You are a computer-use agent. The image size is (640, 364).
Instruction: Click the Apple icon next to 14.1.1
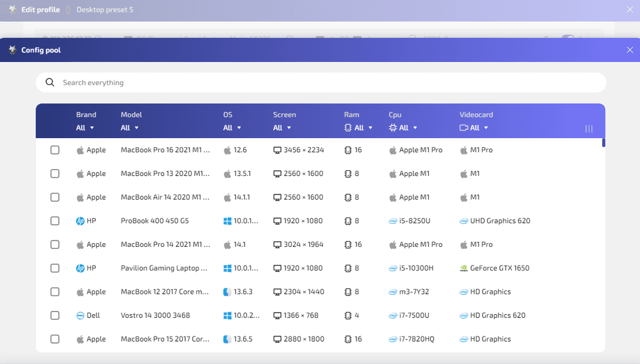pyautogui.click(x=227, y=198)
